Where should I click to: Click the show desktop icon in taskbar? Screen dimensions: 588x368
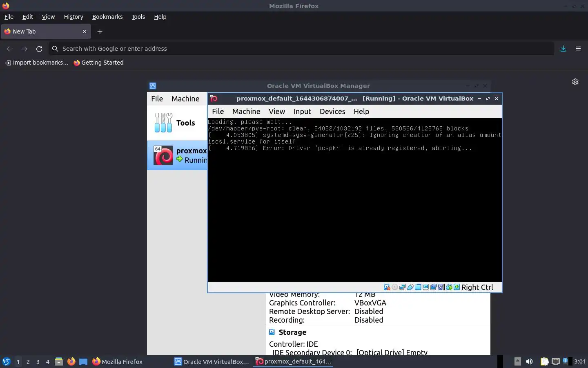pos(83,361)
